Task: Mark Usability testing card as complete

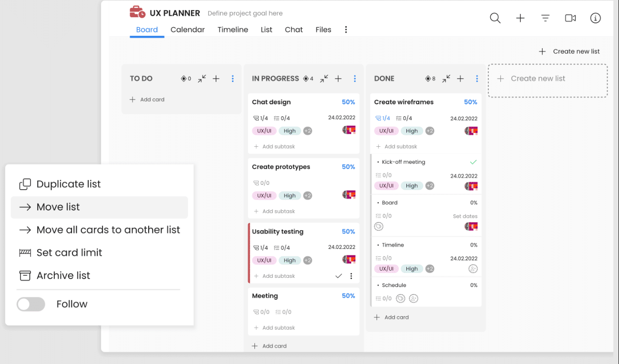Action: (338, 276)
